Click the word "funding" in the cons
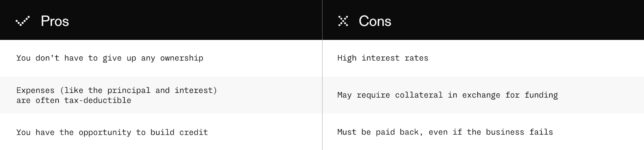The height and width of the screenshot is (150, 644). tap(541, 95)
